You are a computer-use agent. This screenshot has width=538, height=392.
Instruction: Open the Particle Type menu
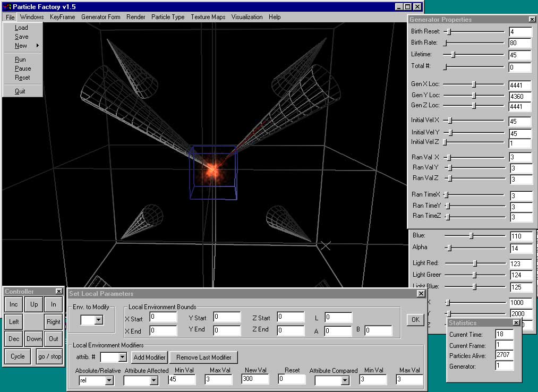[168, 17]
